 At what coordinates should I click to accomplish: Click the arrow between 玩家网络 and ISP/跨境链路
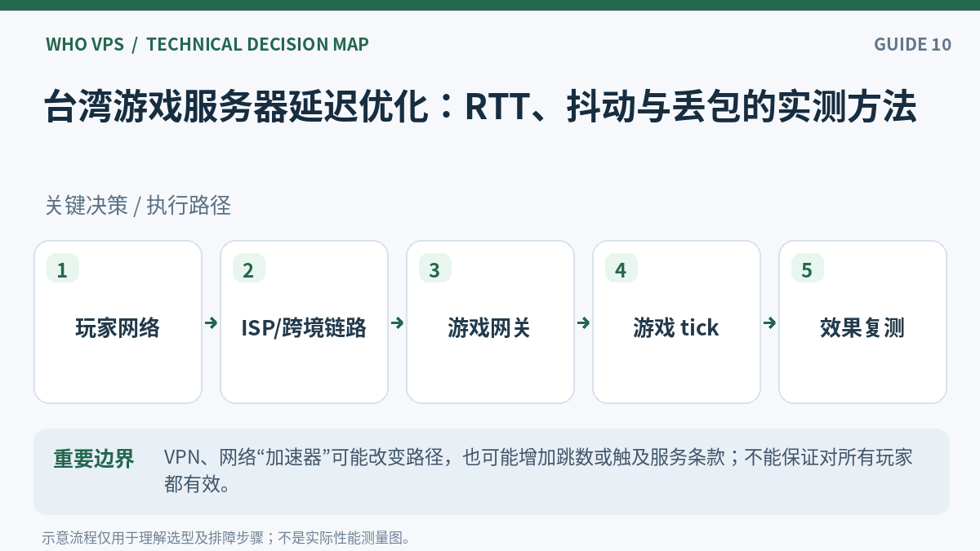coord(212,323)
